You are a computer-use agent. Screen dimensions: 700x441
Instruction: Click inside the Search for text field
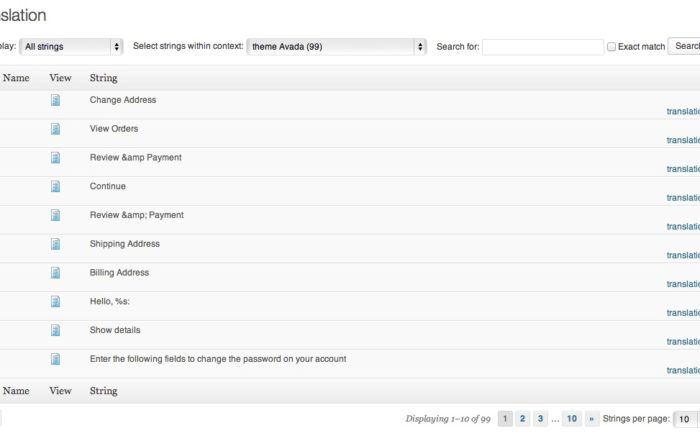click(543, 47)
